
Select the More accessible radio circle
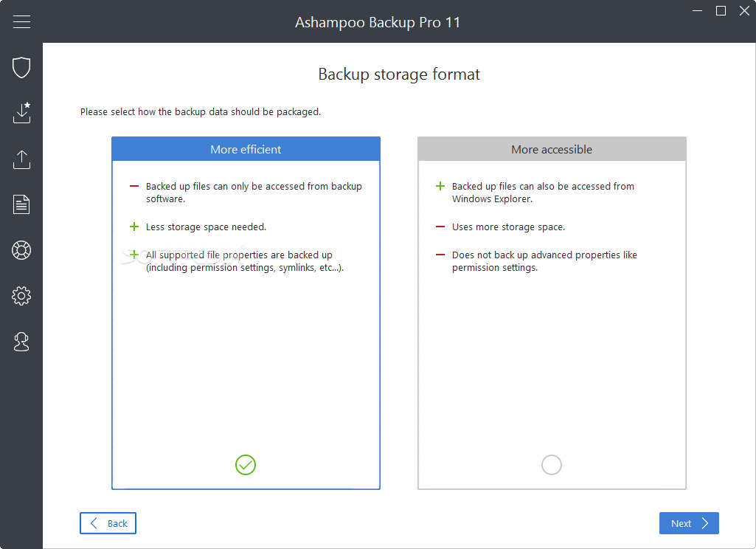(x=552, y=465)
